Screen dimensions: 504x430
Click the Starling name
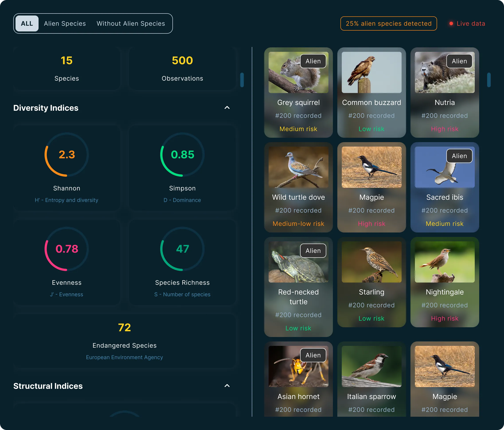click(x=372, y=292)
